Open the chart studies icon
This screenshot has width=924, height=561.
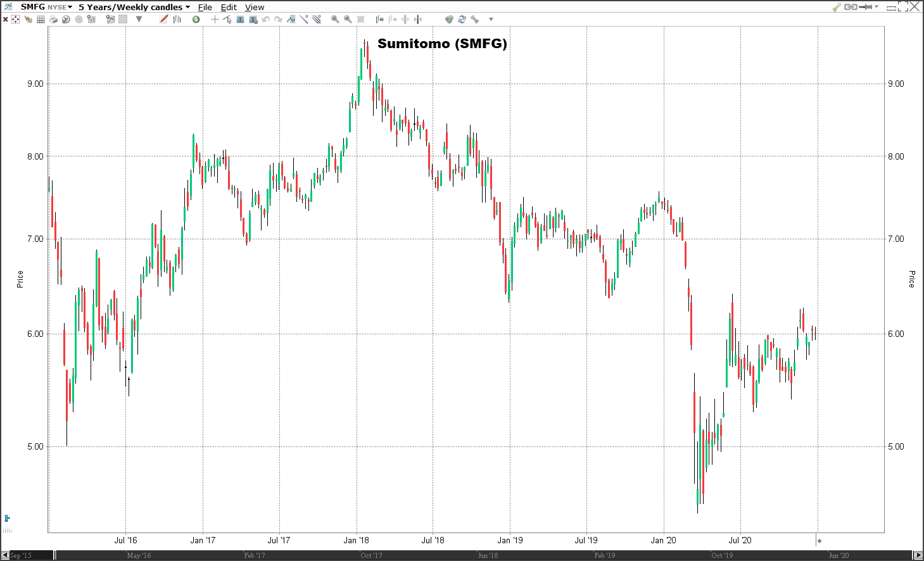point(110,19)
